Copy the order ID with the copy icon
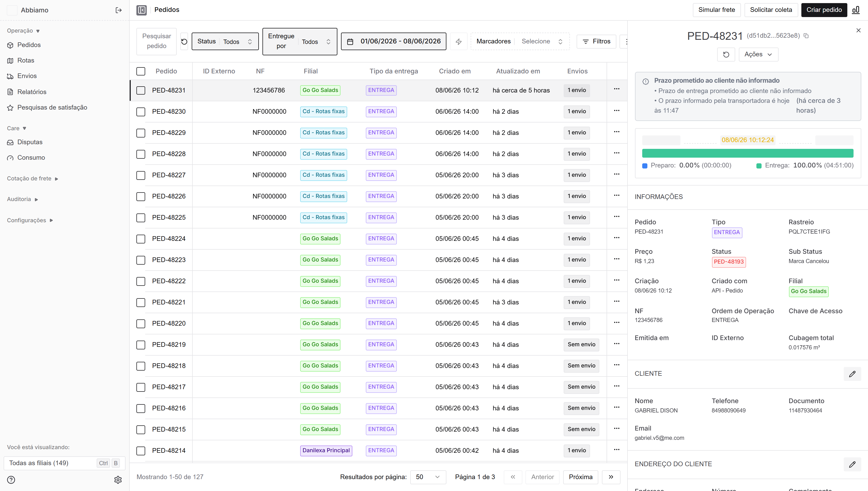This screenshot has width=868, height=491. [x=806, y=36]
